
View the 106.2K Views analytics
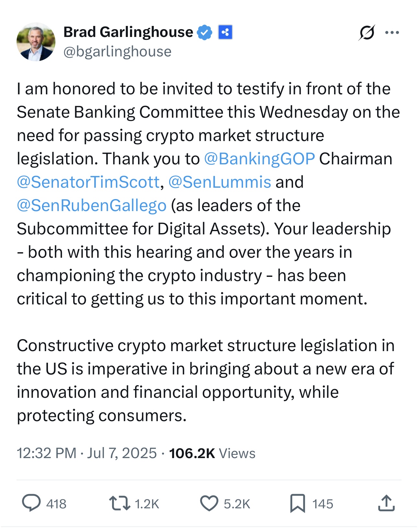coord(212,453)
